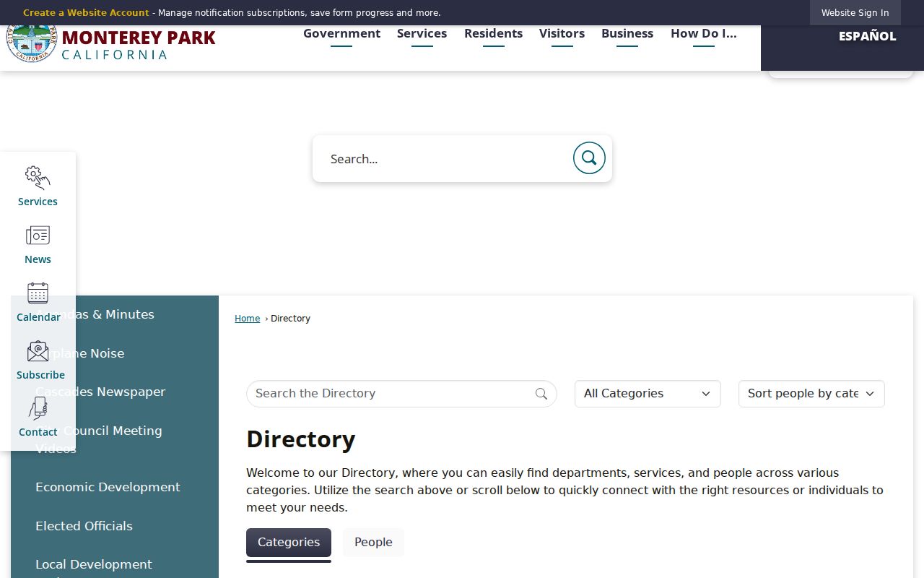Viewport: 924px width, 578px height.
Task: Open the Business menu
Action: 627,34
